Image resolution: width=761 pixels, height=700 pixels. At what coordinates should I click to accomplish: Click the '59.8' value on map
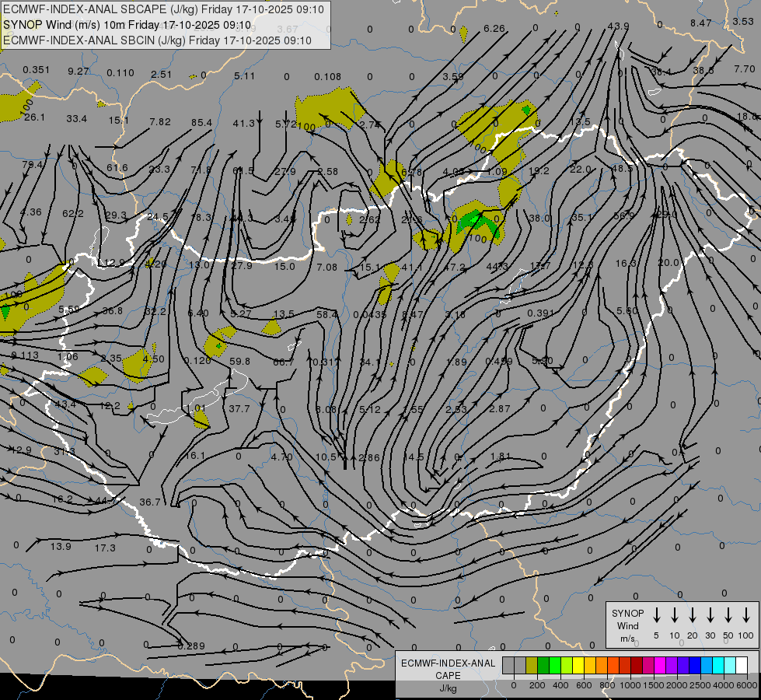point(239,361)
